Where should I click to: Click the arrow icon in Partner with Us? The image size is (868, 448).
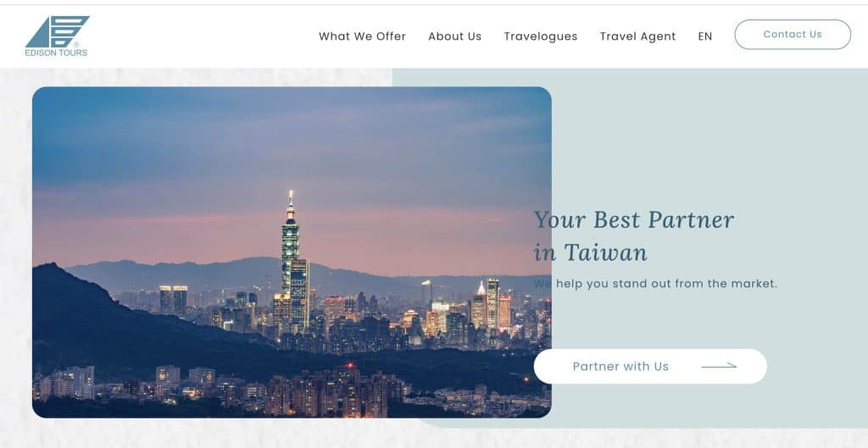click(719, 366)
